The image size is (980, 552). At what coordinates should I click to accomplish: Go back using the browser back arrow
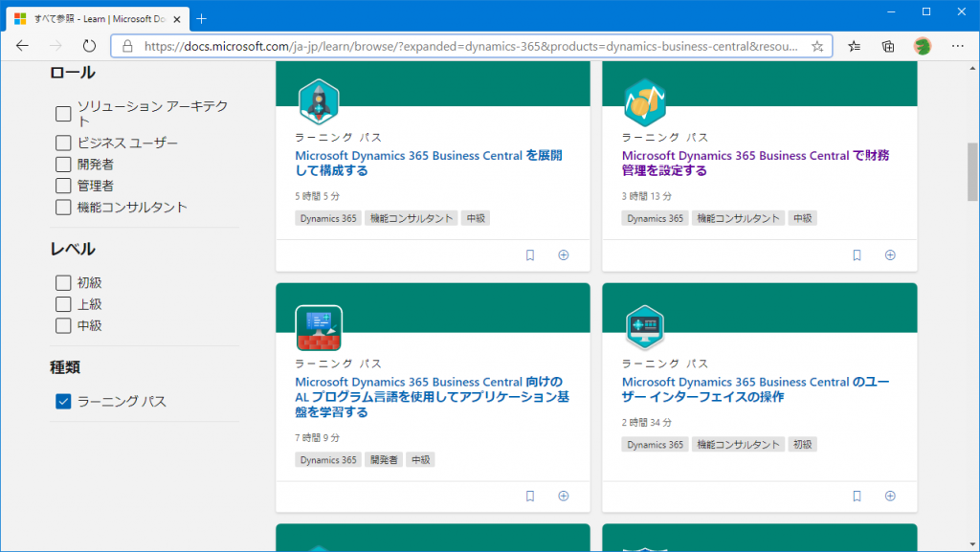[23, 46]
